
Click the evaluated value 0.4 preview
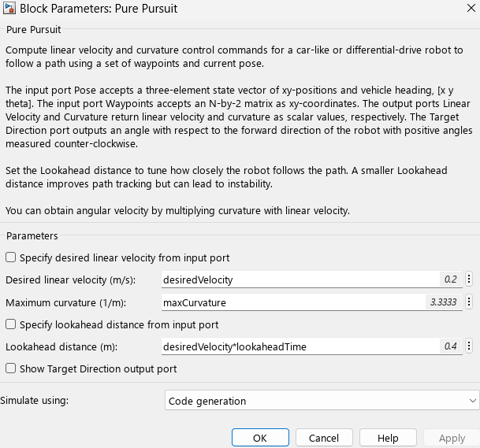click(x=450, y=346)
